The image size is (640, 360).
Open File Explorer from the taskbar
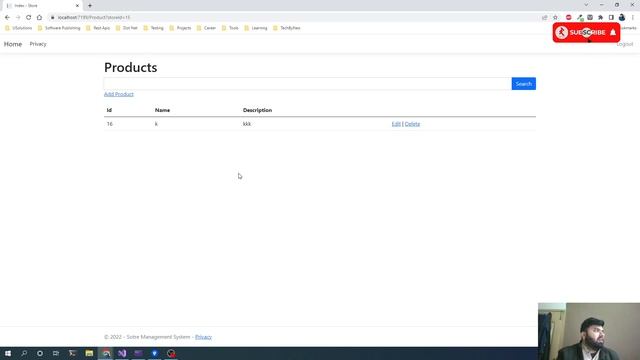pos(89,353)
